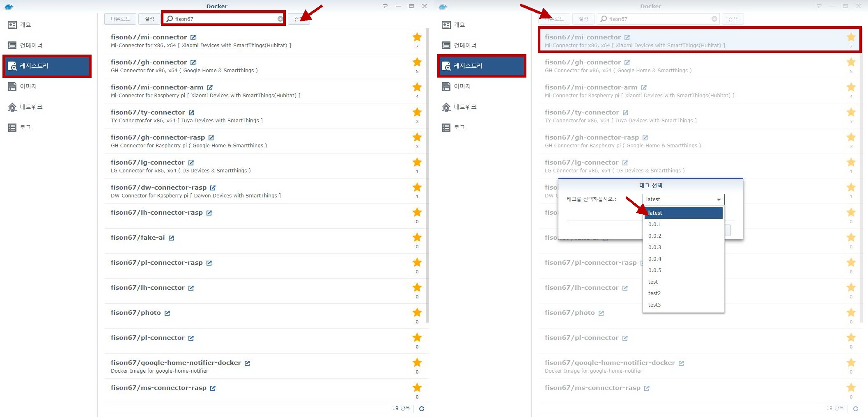Open 컨테이너 containers tab in right window sidebar

point(482,46)
